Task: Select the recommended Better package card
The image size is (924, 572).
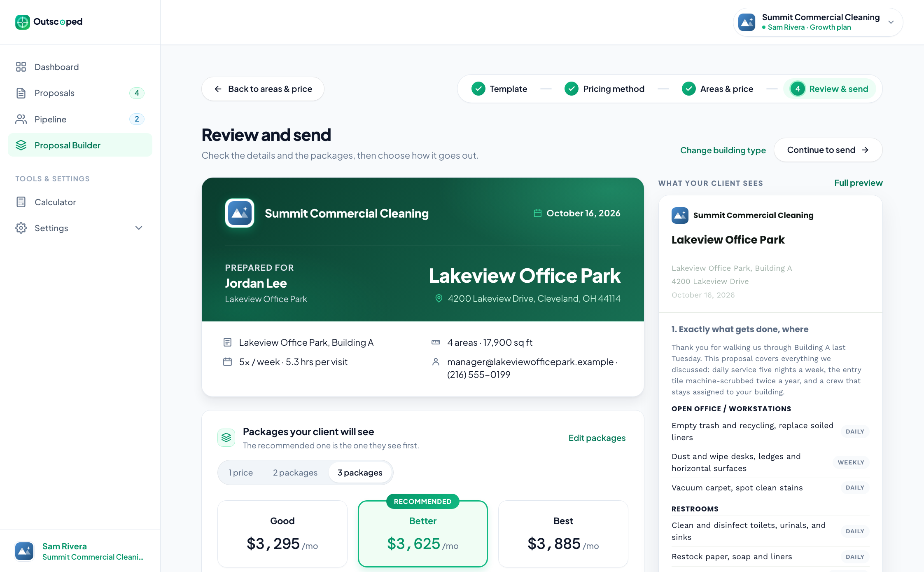Action: (x=423, y=534)
